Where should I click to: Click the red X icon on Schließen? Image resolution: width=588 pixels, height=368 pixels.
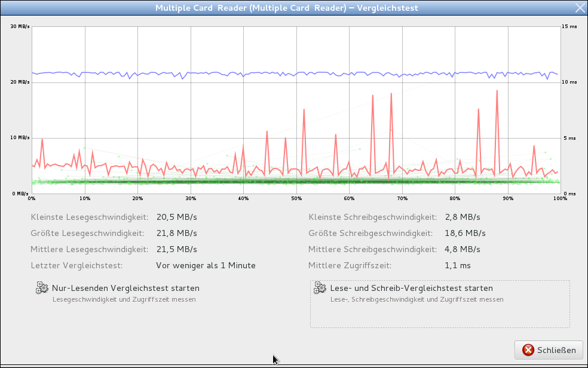point(528,350)
